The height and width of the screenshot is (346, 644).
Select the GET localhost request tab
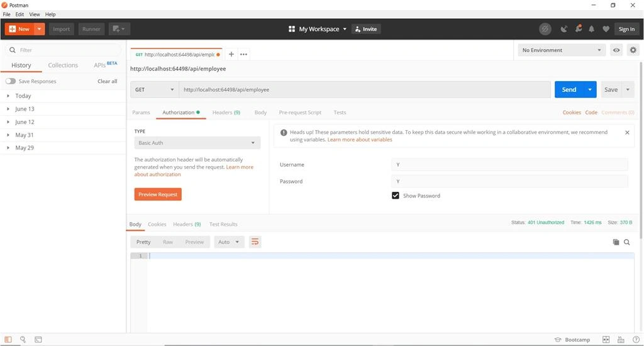tap(177, 54)
